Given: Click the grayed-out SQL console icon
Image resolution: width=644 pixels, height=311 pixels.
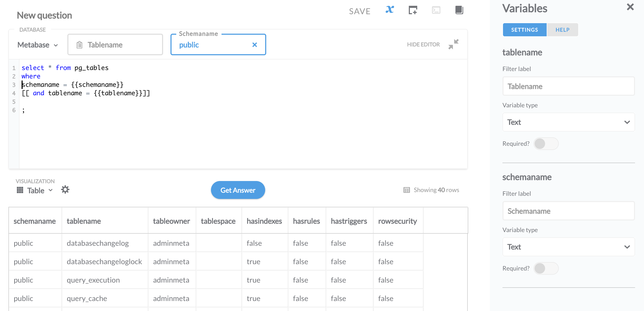Looking at the screenshot, I should click(436, 10).
